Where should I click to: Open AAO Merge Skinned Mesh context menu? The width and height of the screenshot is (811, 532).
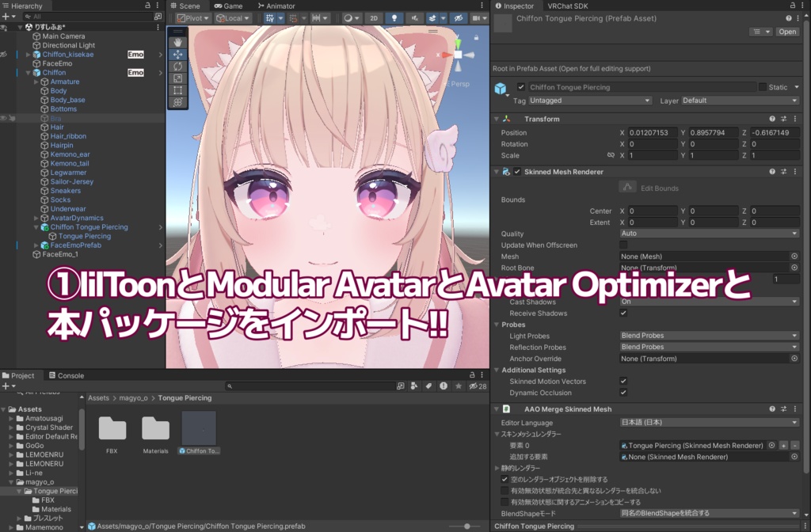795,409
